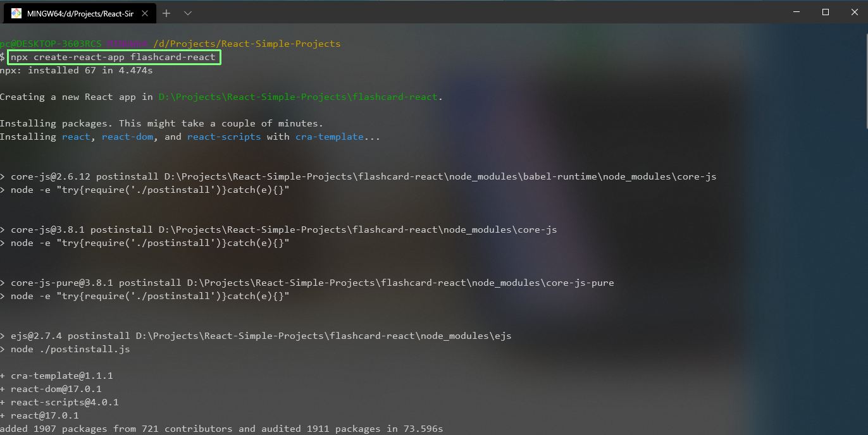
Task: Click the Git Bash icon in tab
Action: click(x=16, y=13)
